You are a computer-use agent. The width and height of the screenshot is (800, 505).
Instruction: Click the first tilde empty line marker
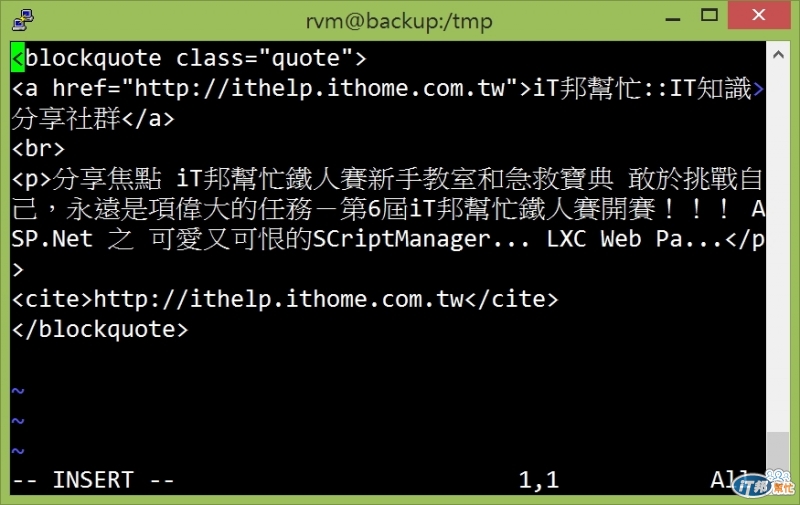[18, 391]
